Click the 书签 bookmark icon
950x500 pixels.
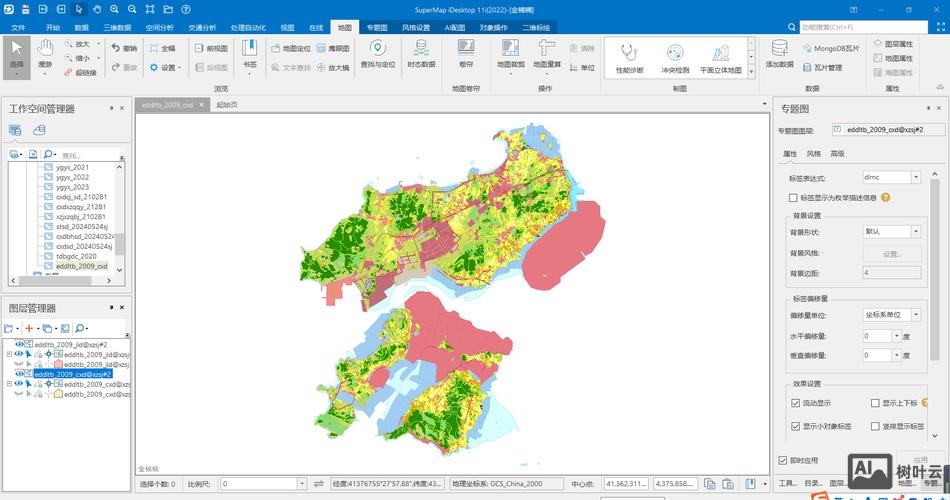[250, 53]
